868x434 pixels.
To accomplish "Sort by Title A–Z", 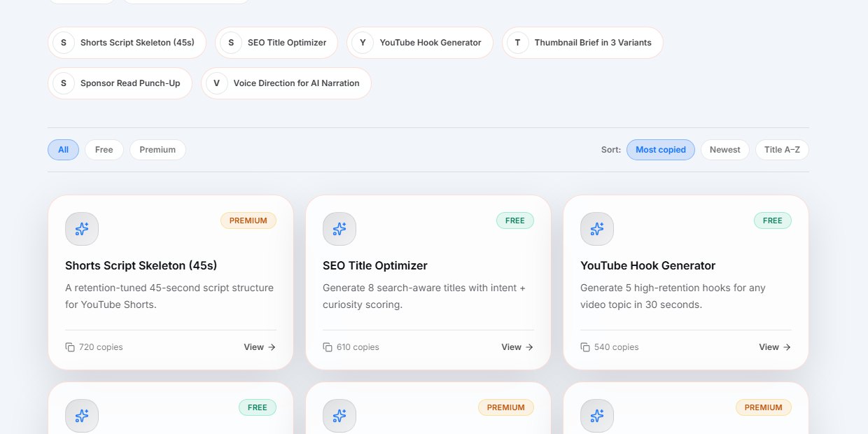I will coord(783,150).
